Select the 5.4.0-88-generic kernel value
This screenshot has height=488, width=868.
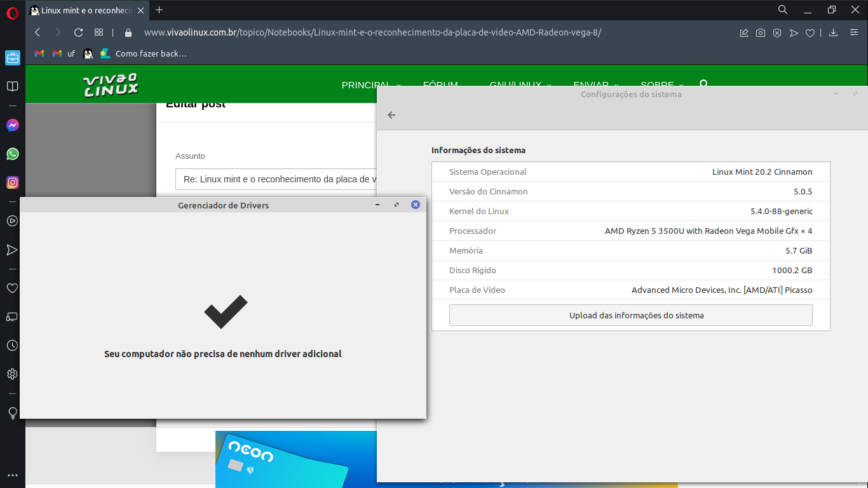pos(782,211)
